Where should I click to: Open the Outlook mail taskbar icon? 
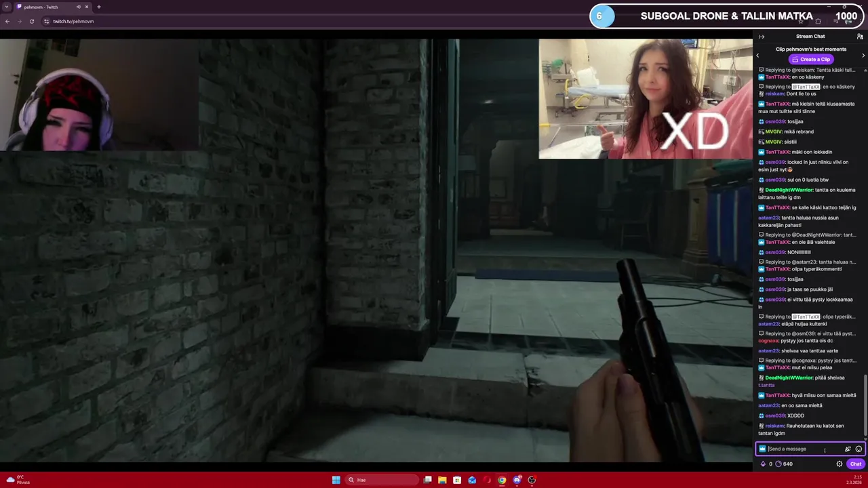click(x=472, y=480)
